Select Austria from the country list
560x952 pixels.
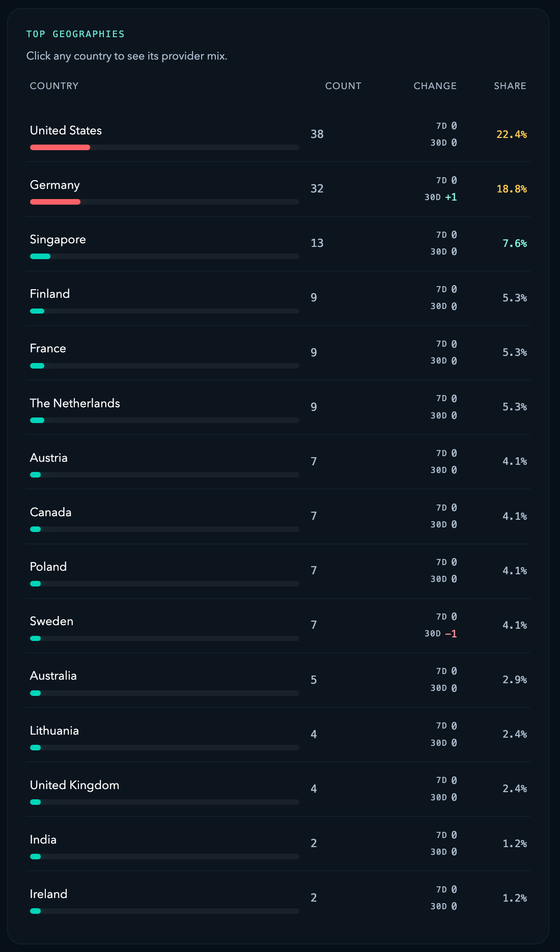pos(48,458)
